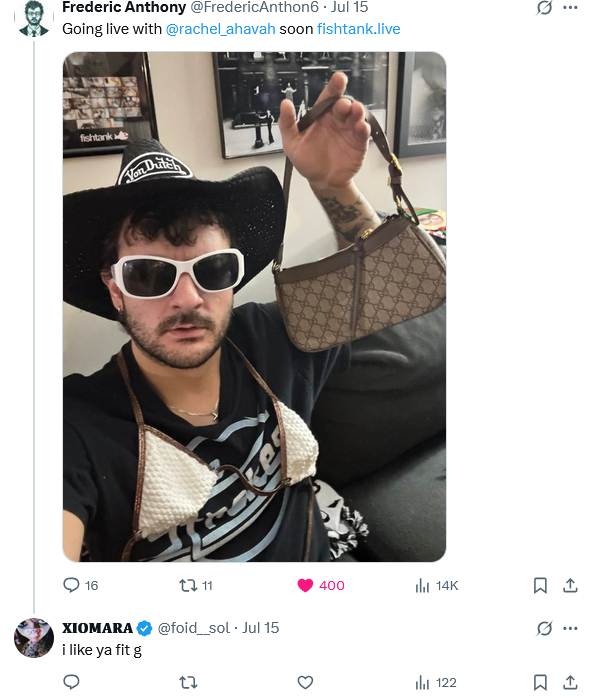Expand more options on XIOMARA's reply
This screenshot has width=593, height=700.
tap(570, 629)
